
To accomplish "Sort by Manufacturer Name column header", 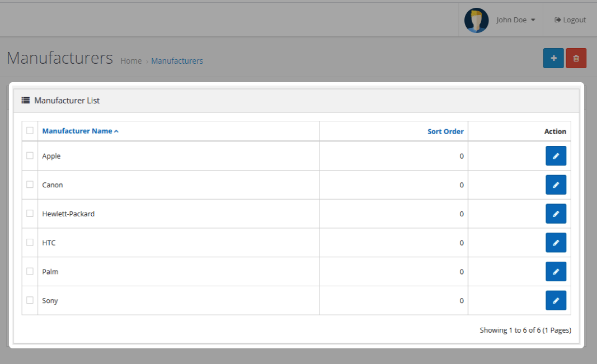I will point(77,131).
